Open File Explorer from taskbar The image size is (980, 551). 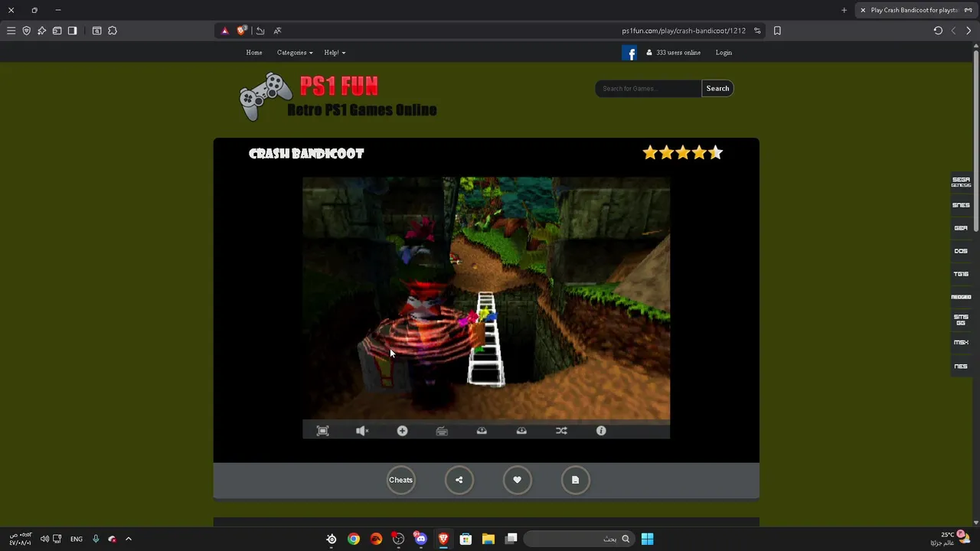tap(488, 539)
